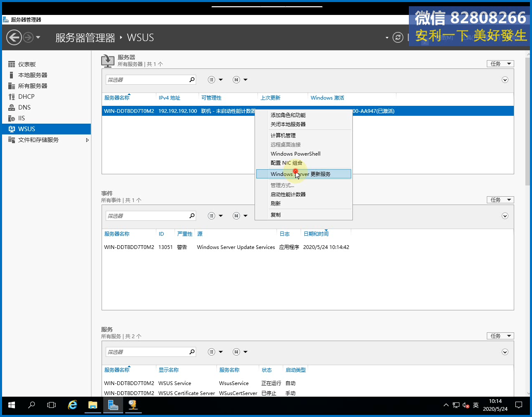Collapse Servers section with chevron button
Screen dimensions: 532x417
pyautogui.click(x=505, y=80)
